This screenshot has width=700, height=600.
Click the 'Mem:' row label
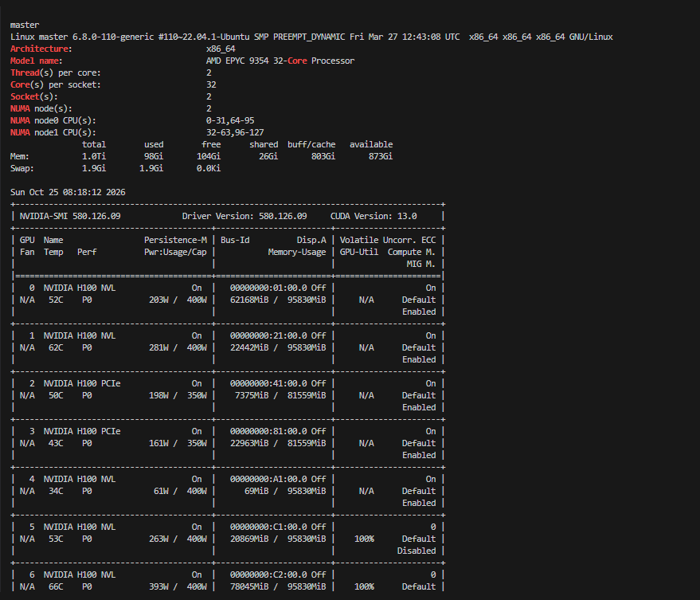tap(20, 156)
